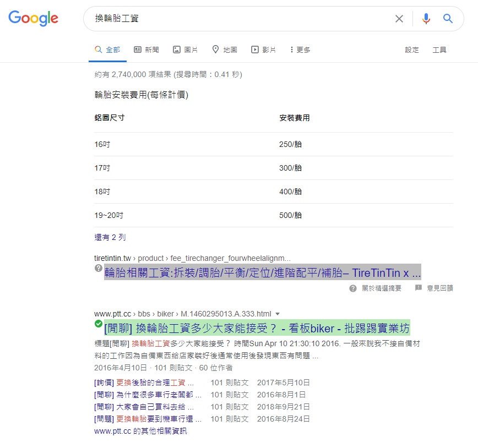Image resolution: width=478 pixels, height=448 pixels.
Task: Click the 300/胎 price cell
Action: (291, 168)
